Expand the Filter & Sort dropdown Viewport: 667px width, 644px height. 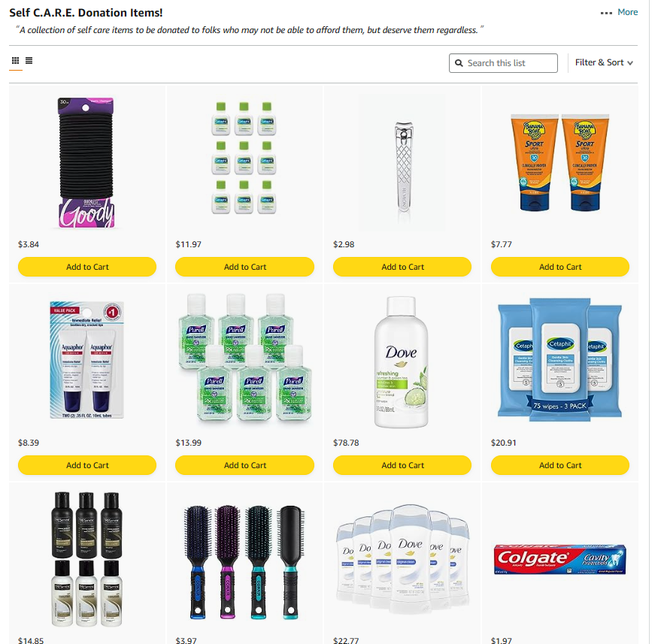604,63
